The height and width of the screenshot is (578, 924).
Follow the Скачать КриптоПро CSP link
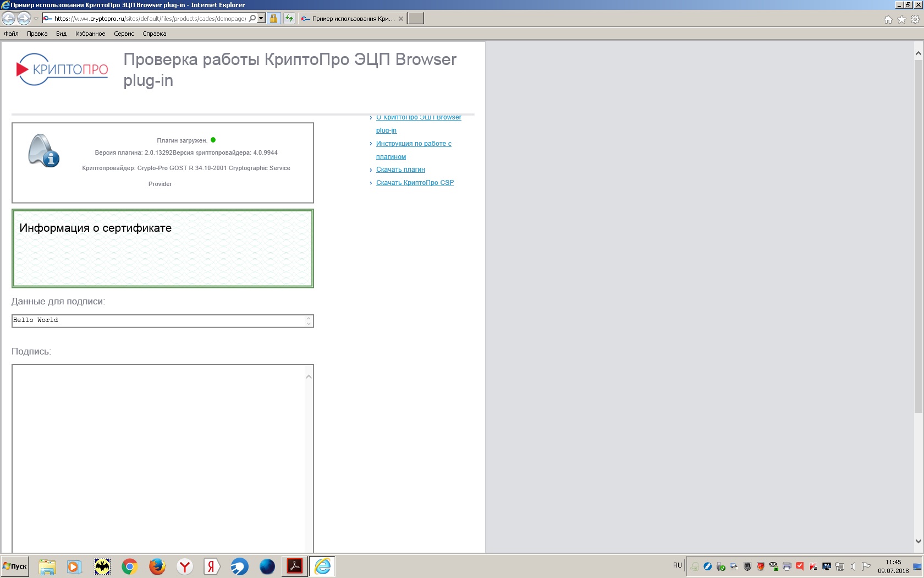[x=415, y=183]
